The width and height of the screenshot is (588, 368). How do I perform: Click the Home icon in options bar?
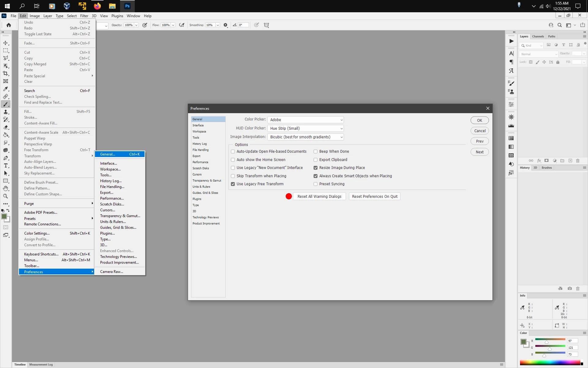tap(9, 25)
